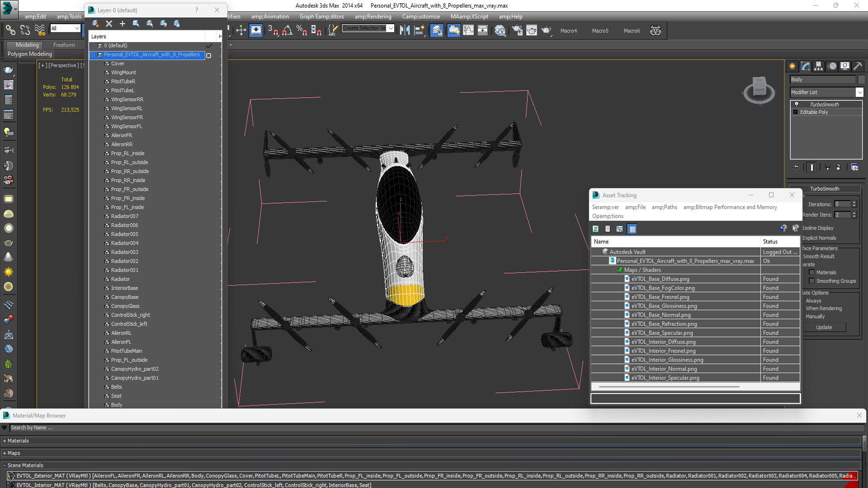Click the Polygon Modeling button

(30, 54)
